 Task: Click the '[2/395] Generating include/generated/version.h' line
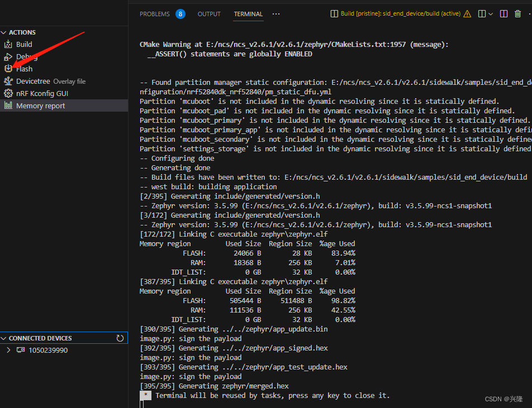230,196
